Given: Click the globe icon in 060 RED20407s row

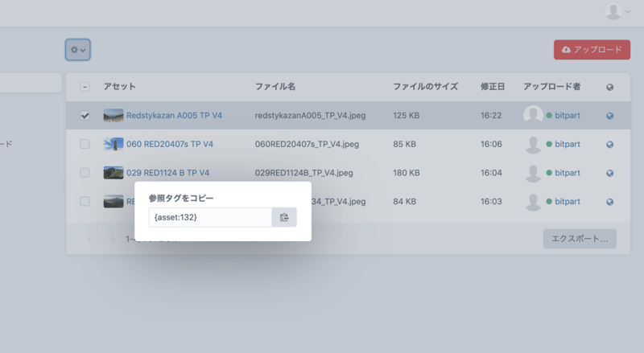Looking at the screenshot, I should [x=610, y=145].
